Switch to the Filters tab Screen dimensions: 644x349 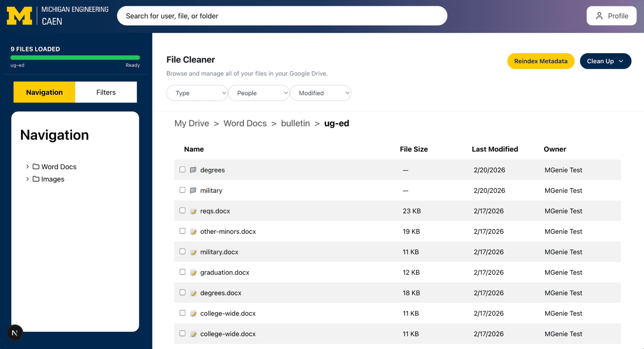106,92
